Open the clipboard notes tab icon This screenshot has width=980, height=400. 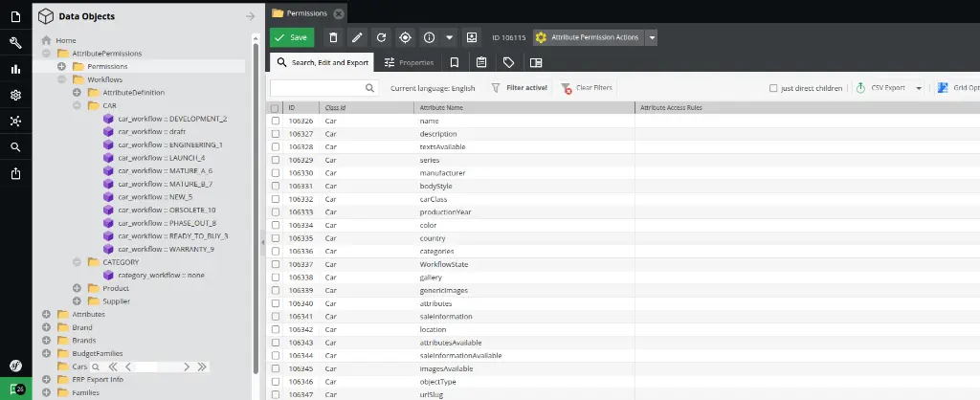coord(481,62)
